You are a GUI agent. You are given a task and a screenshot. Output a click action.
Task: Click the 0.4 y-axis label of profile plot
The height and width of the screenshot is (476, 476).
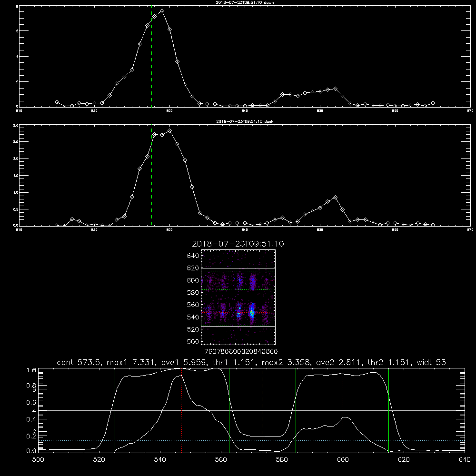[x=31, y=419]
